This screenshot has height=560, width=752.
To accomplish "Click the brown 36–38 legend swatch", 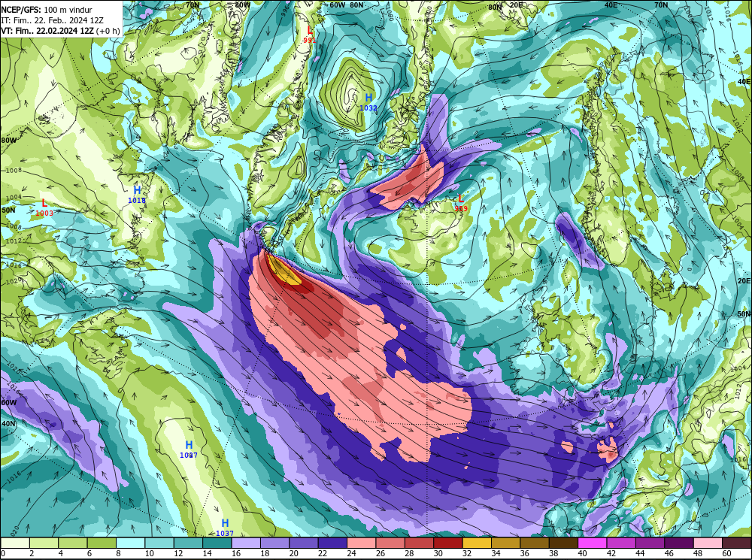I will coord(534,543).
